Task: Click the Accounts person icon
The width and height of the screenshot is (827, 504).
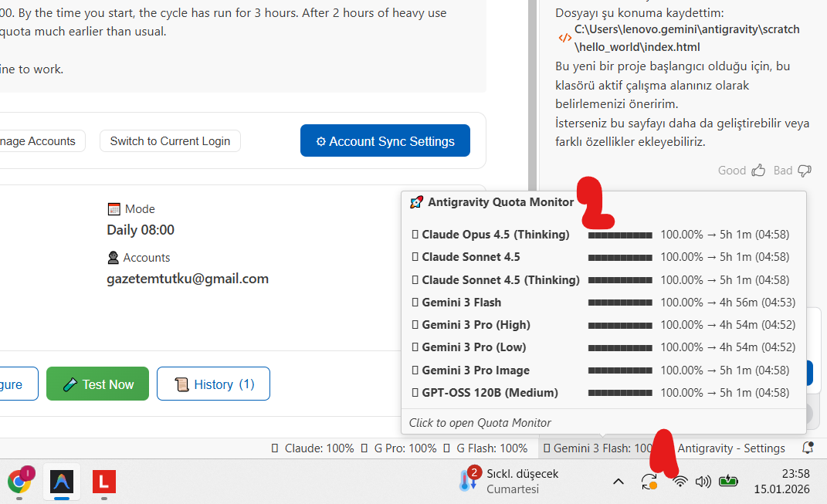Action: click(113, 258)
